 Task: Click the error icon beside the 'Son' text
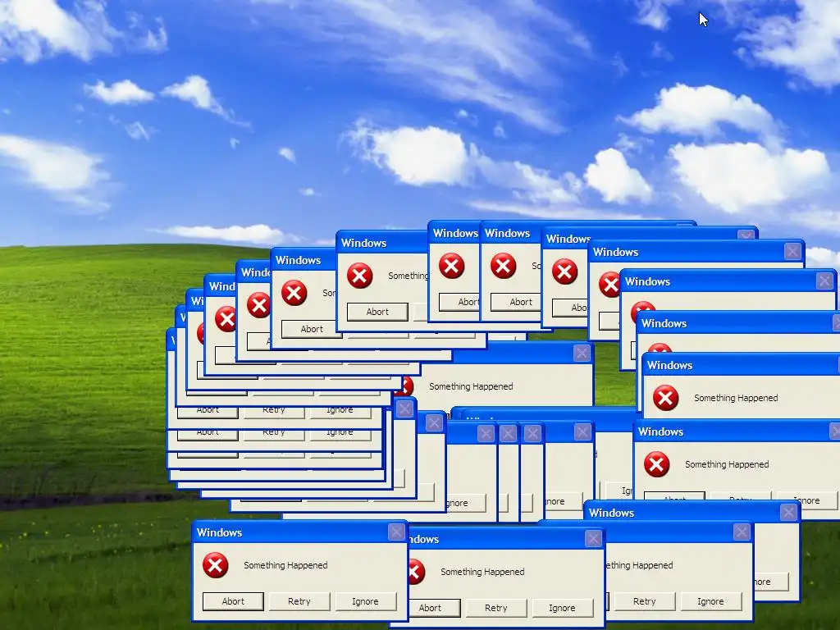[294, 293]
